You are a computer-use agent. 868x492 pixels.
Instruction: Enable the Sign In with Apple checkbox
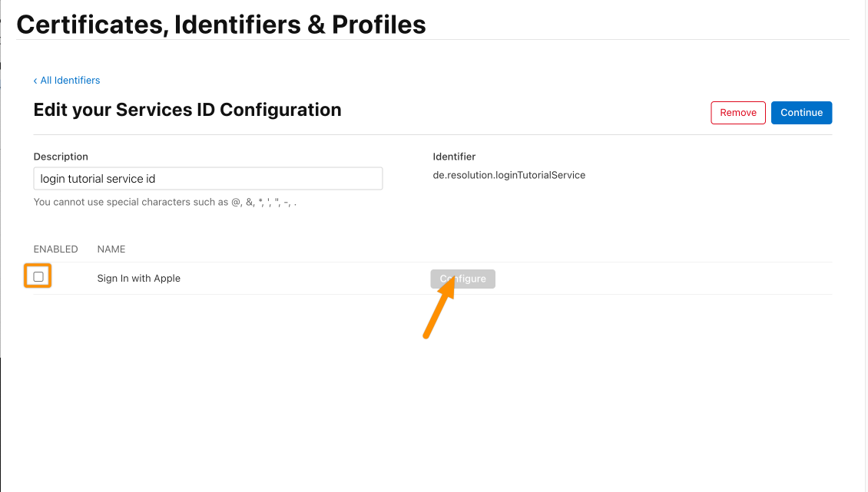(38, 276)
